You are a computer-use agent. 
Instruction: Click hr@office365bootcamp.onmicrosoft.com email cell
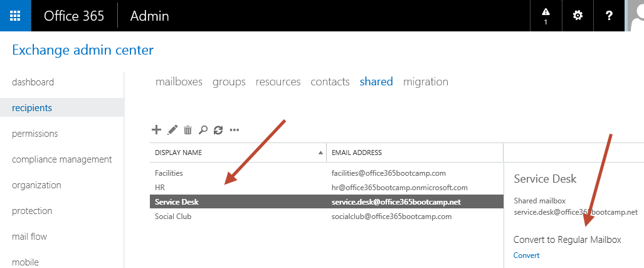(399, 188)
